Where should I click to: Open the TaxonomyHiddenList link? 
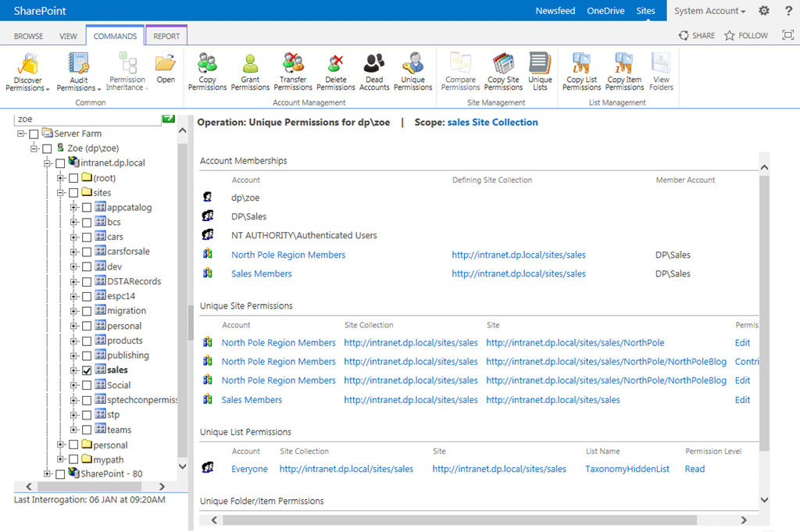(627, 469)
